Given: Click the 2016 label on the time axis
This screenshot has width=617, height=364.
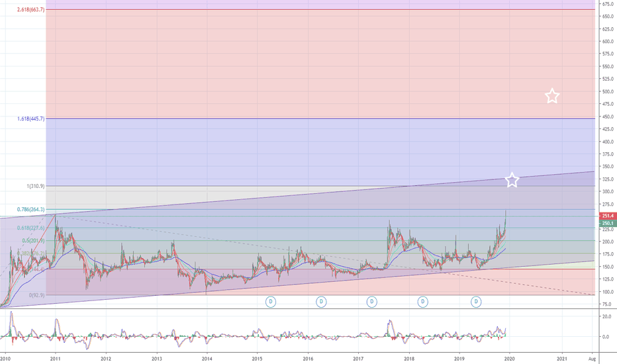Looking at the screenshot, I should coord(308,359).
